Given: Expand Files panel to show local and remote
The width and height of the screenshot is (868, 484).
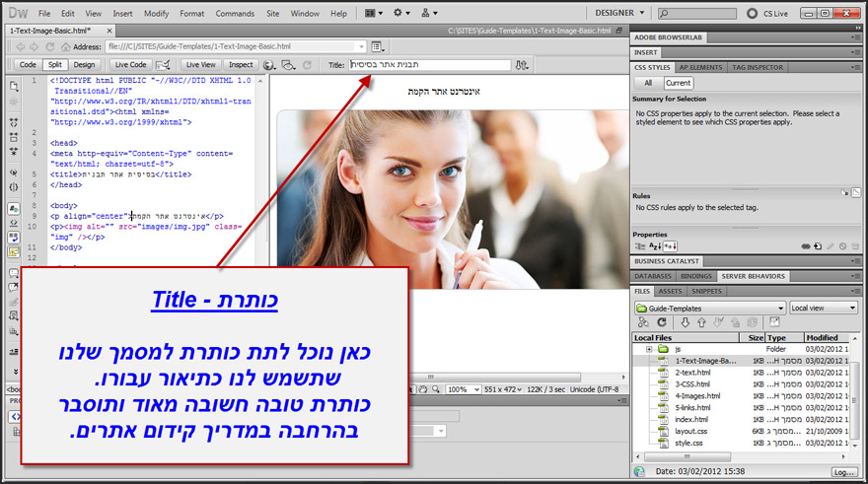Looking at the screenshot, I should pyautogui.click(x=774, y=322).
